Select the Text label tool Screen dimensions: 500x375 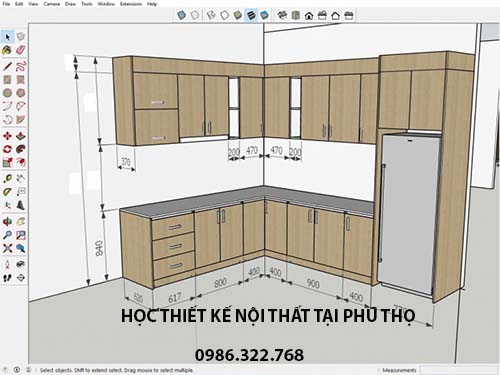point(21,192)
